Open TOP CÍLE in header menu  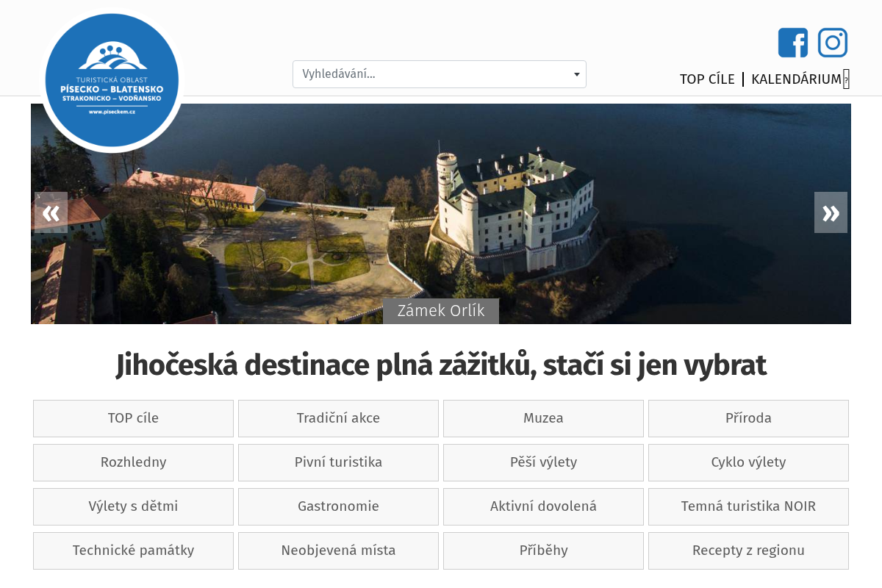pos(707,79)
